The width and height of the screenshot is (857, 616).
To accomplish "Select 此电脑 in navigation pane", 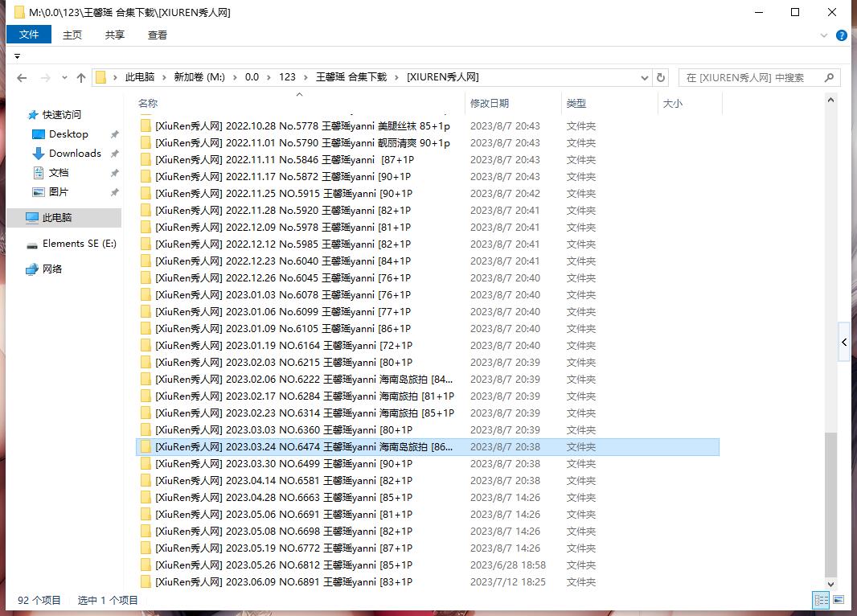I will pos(64,218).
